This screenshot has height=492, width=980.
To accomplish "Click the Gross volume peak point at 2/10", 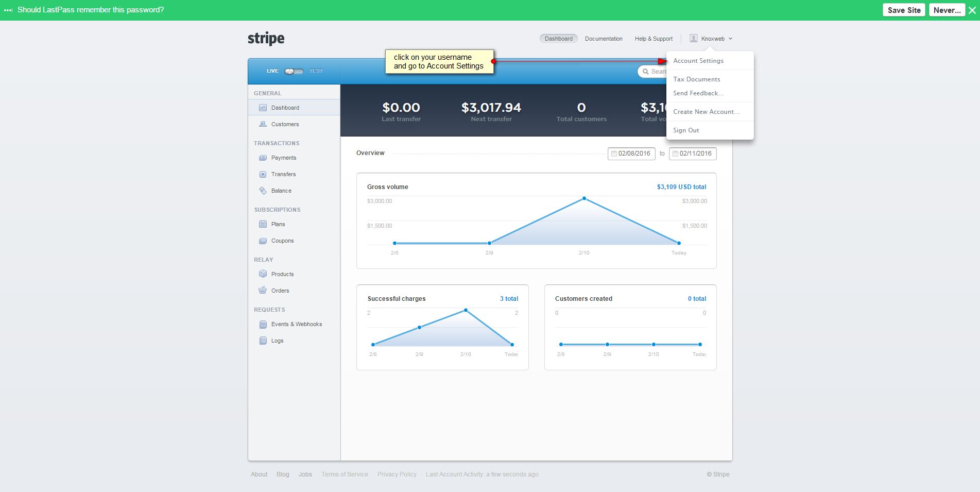I will click(x=584, y=198).
